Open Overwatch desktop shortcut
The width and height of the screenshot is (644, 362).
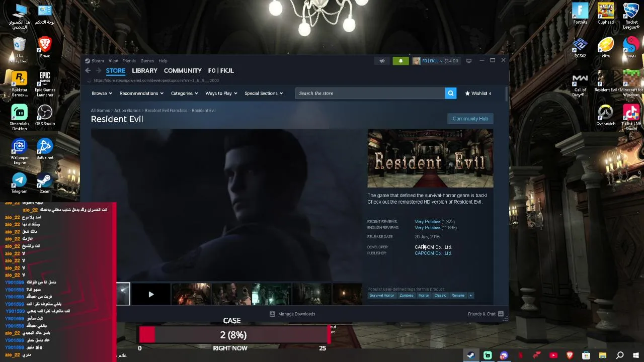[605, 115]
